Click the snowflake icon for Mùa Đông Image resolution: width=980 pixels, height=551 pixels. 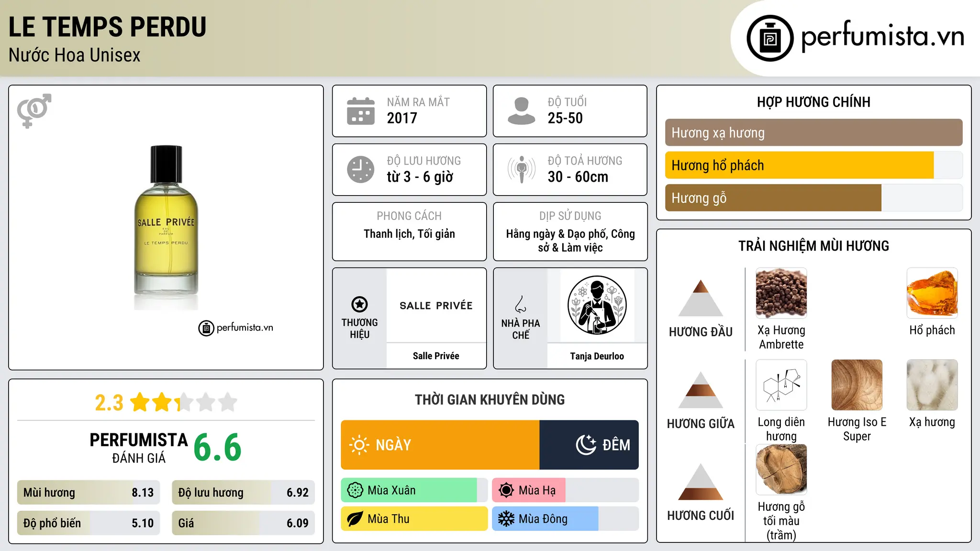pyautogui.click(x=506, y=519)
